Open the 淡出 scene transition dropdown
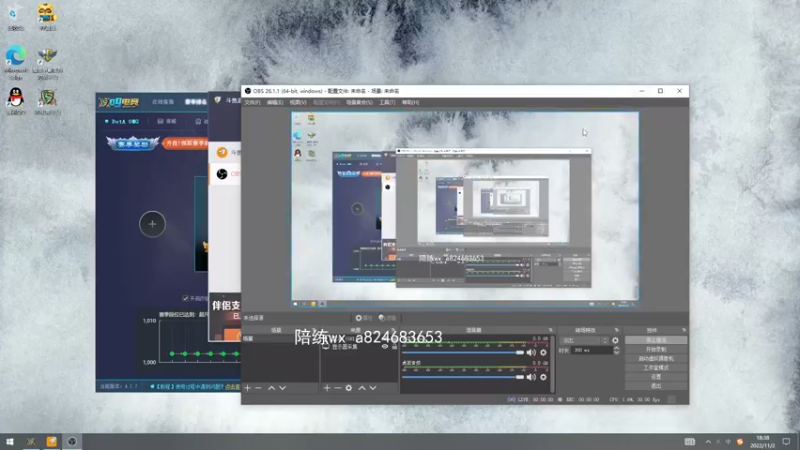The height and width of the screenshot is (450, 800). [584, 340]
